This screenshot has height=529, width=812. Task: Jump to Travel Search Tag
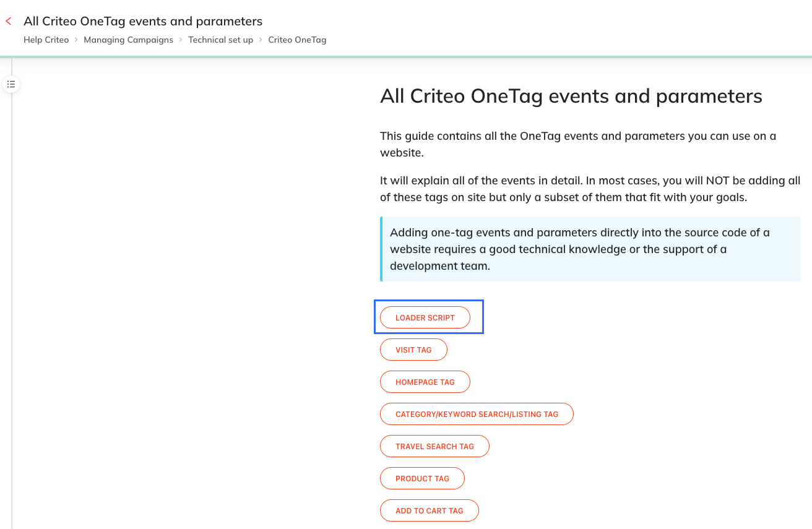click(434, 447)
